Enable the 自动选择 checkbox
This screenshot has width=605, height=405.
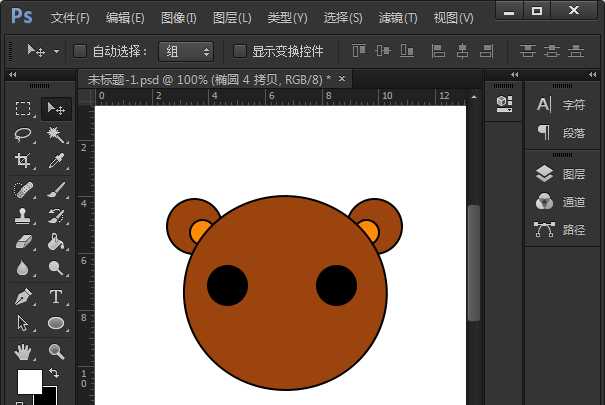[x=80, y=51]
